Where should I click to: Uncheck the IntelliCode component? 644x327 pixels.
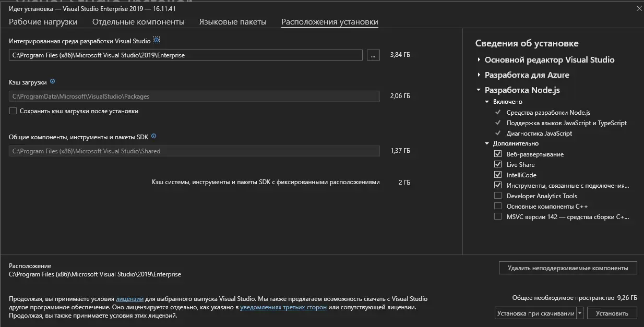point(497,175)
